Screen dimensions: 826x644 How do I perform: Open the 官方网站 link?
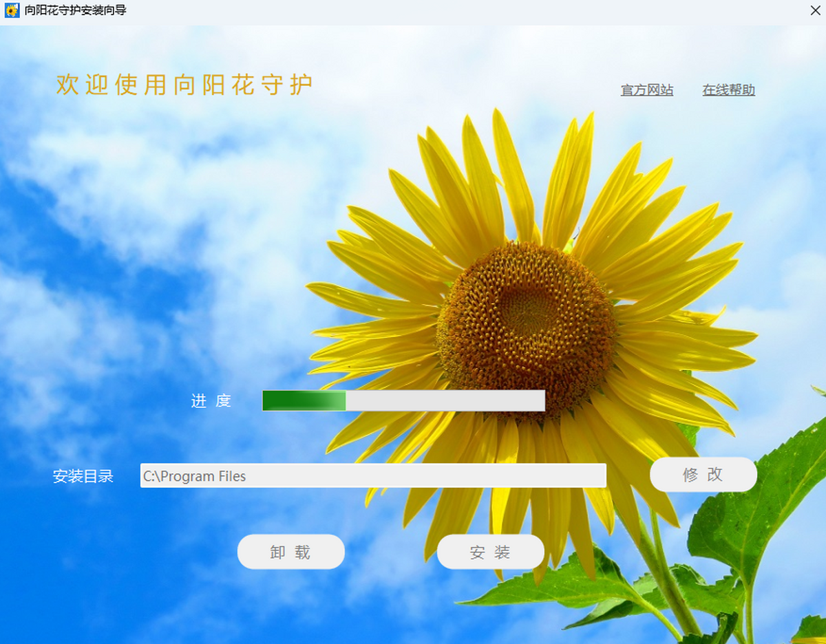646,90
